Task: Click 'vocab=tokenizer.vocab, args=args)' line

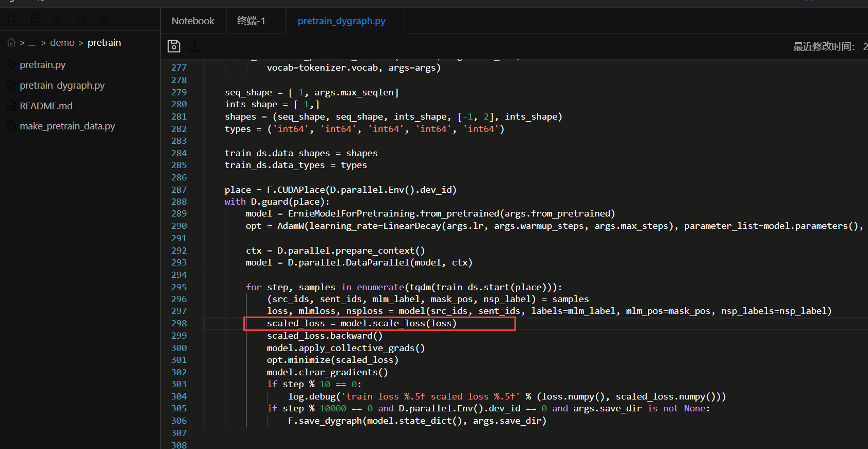Action: [354, 68]
